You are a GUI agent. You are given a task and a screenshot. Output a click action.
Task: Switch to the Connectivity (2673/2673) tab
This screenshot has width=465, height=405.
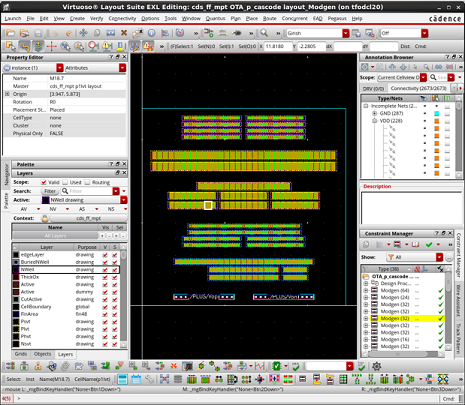pyautogui.click(x=418, y=88)
